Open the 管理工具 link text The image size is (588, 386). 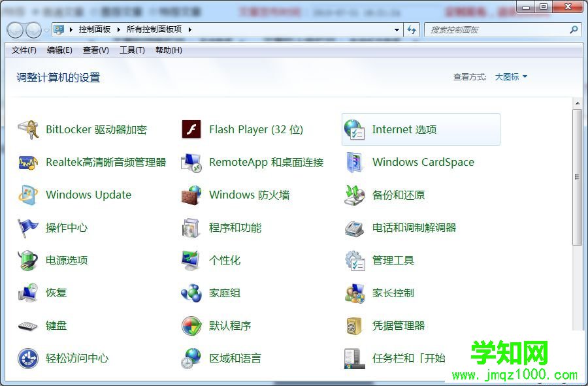pos(393,260)
